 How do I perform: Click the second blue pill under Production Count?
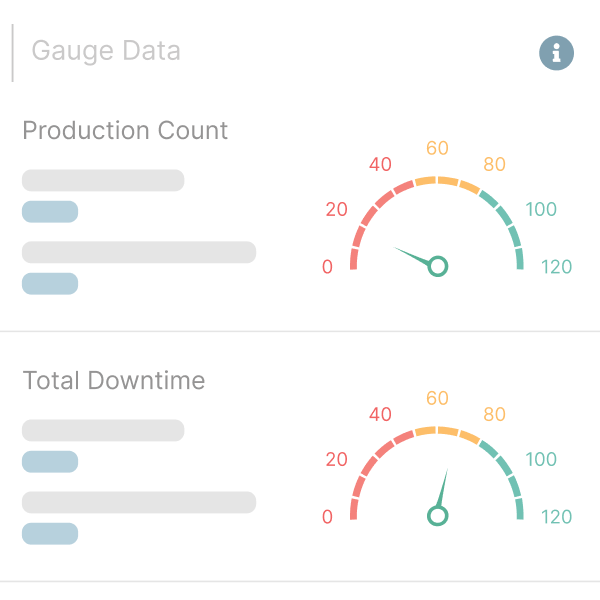50,284
